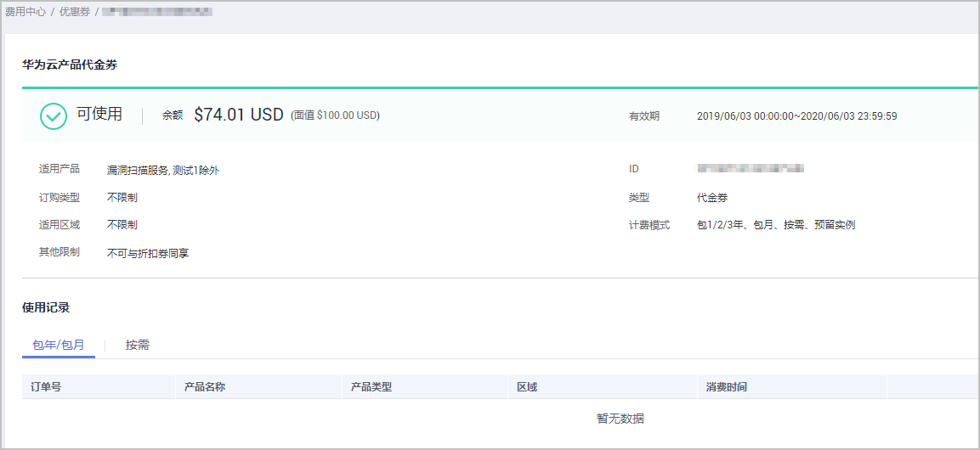Image resolution: width=980 pixels, height=450 pixels.
Task: Click the 华为云产品代金券 title
Action: [70, 65]
